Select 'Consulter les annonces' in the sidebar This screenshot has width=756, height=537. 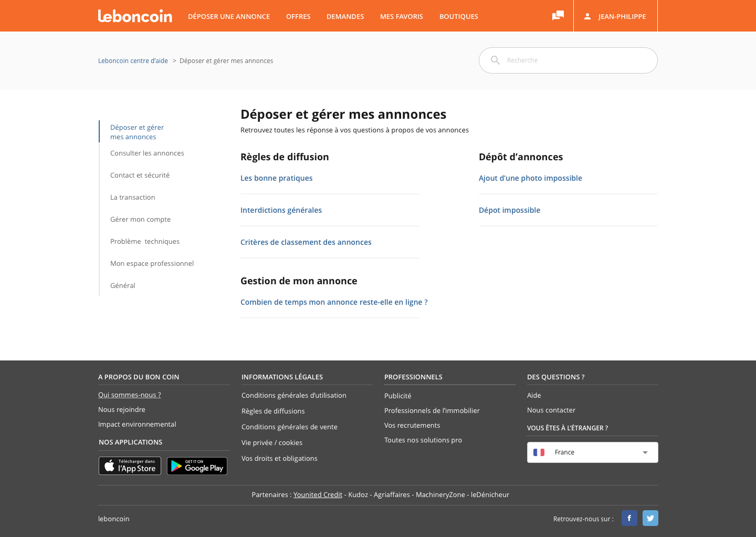point(147,153)
